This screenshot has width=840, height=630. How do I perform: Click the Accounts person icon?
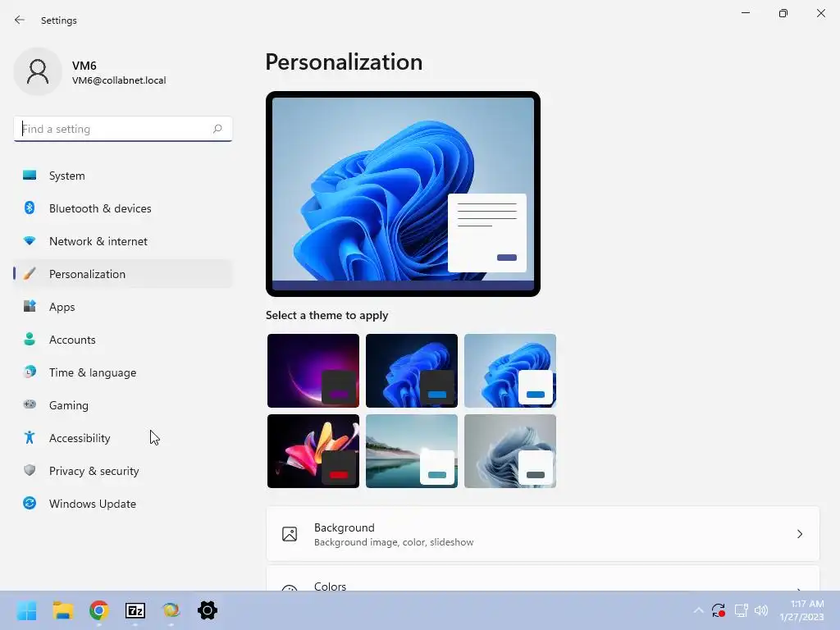coord(30,339)
